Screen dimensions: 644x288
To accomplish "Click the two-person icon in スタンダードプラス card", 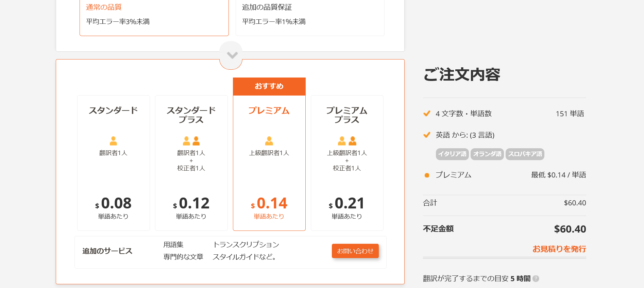I will [191, 141].
